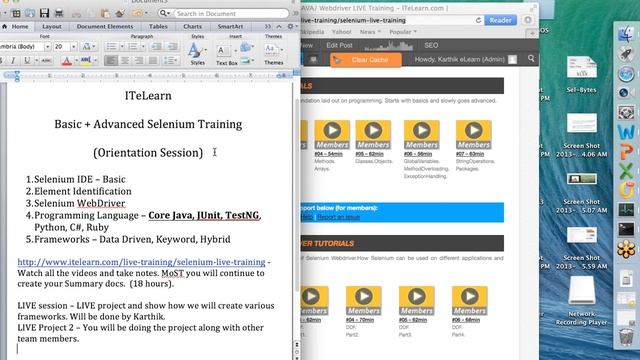Play video #07 - 63min

tap(473, 134)
